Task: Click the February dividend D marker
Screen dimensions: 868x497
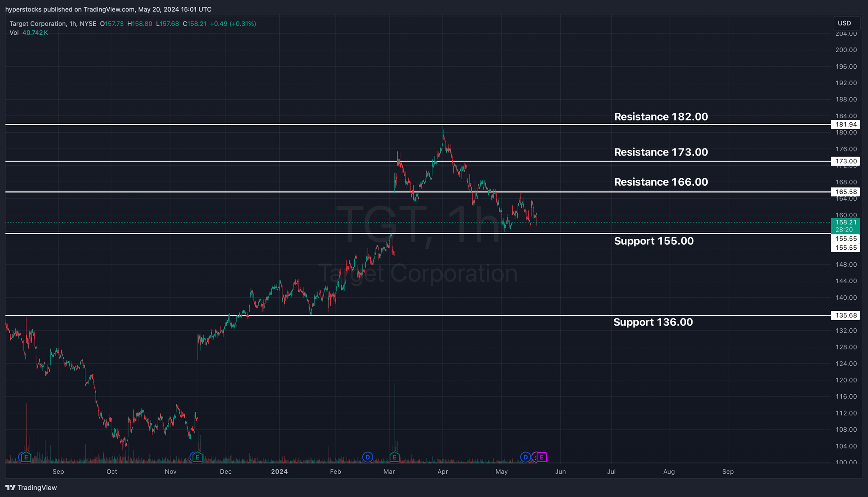Action: point(367,457)
